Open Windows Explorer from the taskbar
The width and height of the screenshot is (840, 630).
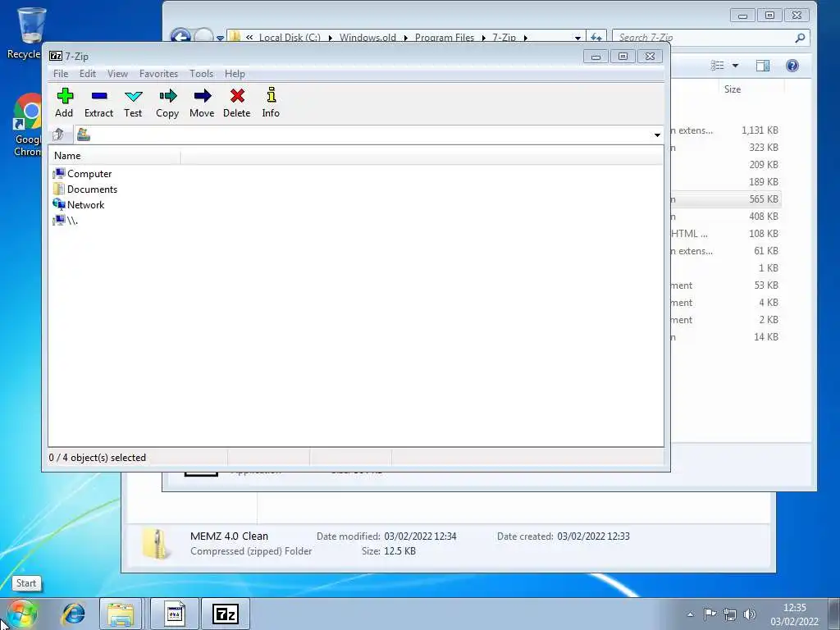click(121, 614)
